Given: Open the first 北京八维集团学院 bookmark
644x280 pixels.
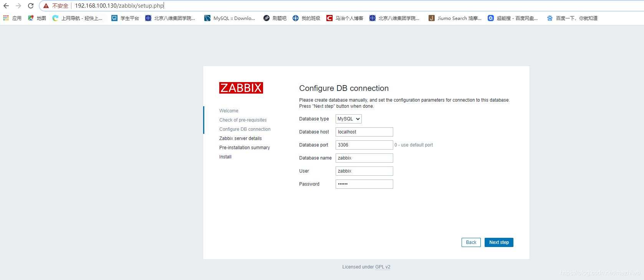Looking at the screenshot, I should click(170, 18).
